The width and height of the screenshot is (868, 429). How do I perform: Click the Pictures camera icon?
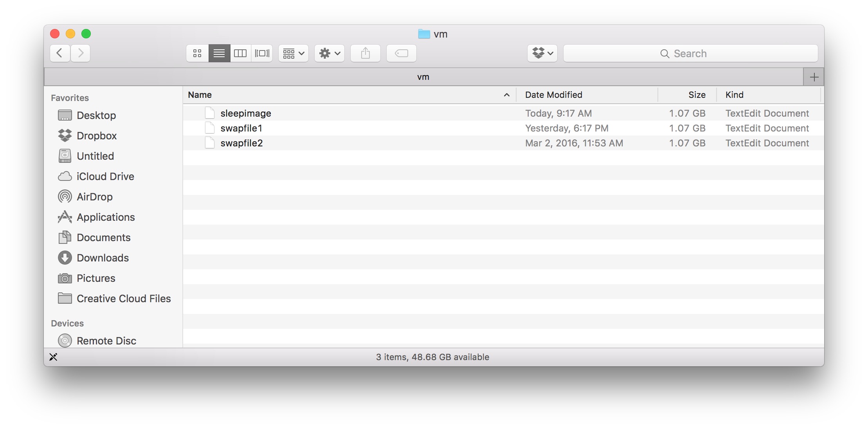65,278
